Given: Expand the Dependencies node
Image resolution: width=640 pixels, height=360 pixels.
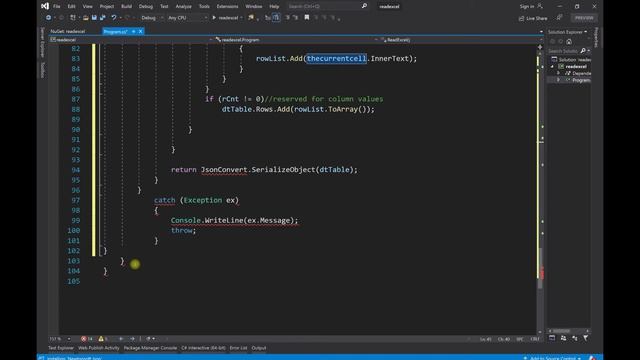Looking at the screenshot, I should pos(558,73).
